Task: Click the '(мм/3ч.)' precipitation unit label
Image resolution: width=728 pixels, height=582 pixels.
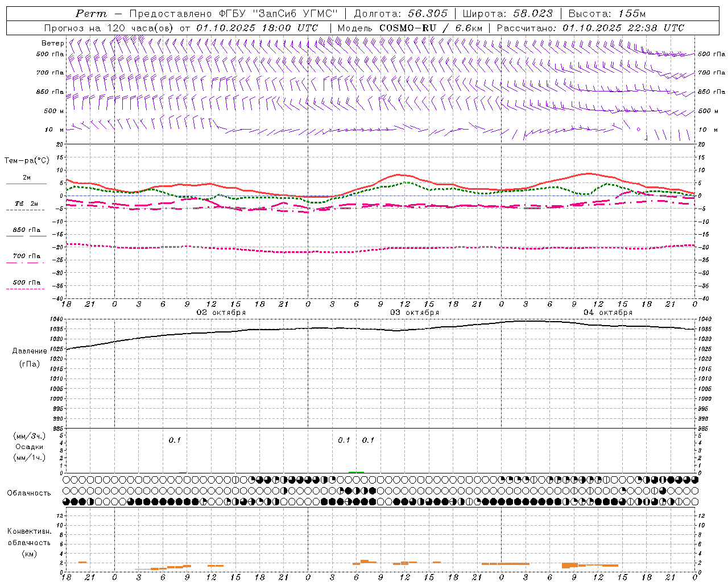Action: [x=30, y=436]
